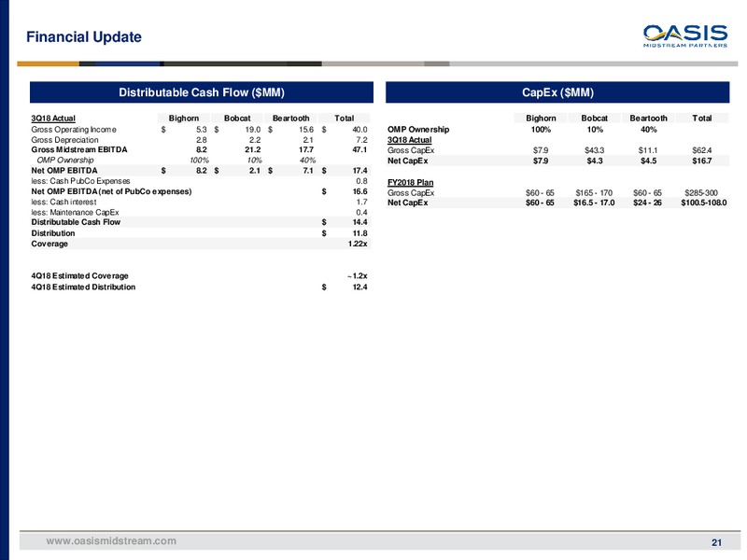Click FY2018 Net CapEx total $100.5-108.0
747x560 pixels.
click(x=704, y=203)
